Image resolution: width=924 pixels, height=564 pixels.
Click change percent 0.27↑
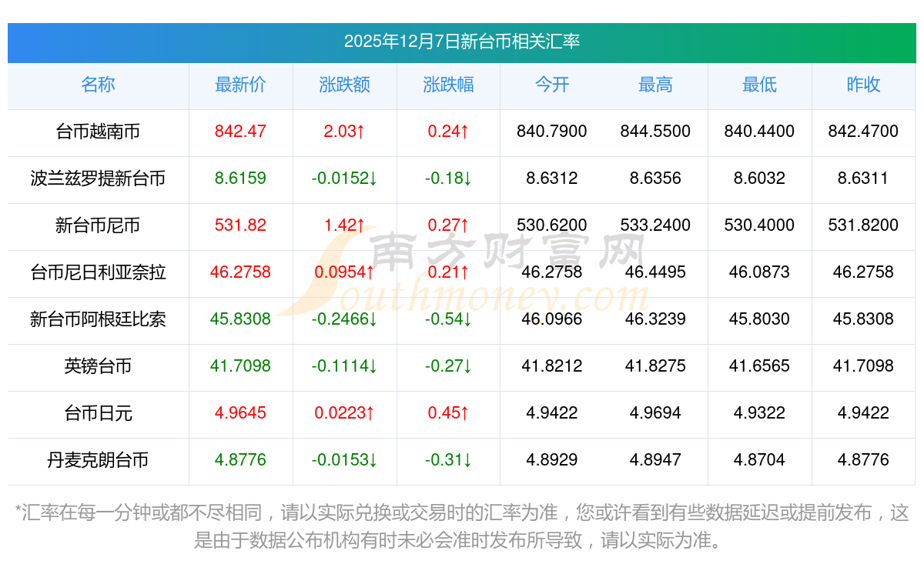(448, 225)
